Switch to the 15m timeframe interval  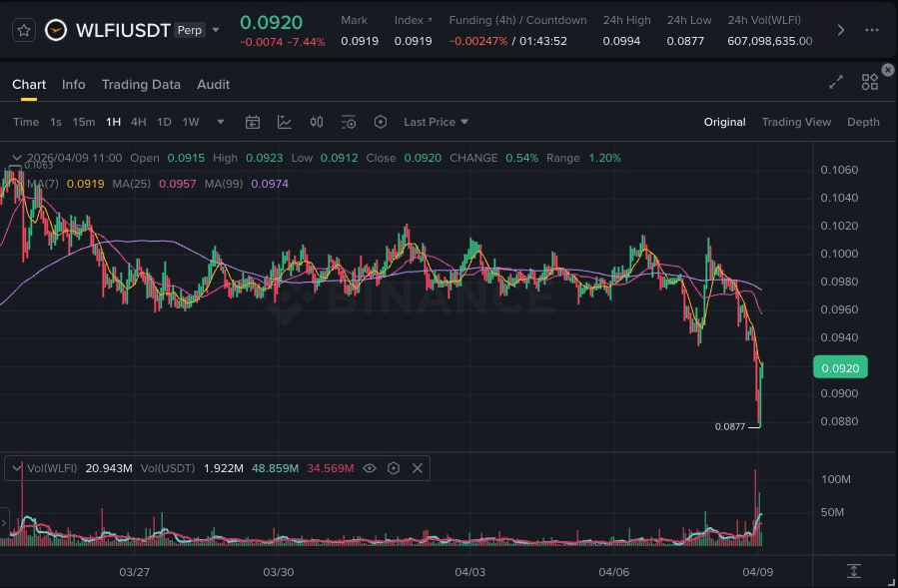coord(84,122)
